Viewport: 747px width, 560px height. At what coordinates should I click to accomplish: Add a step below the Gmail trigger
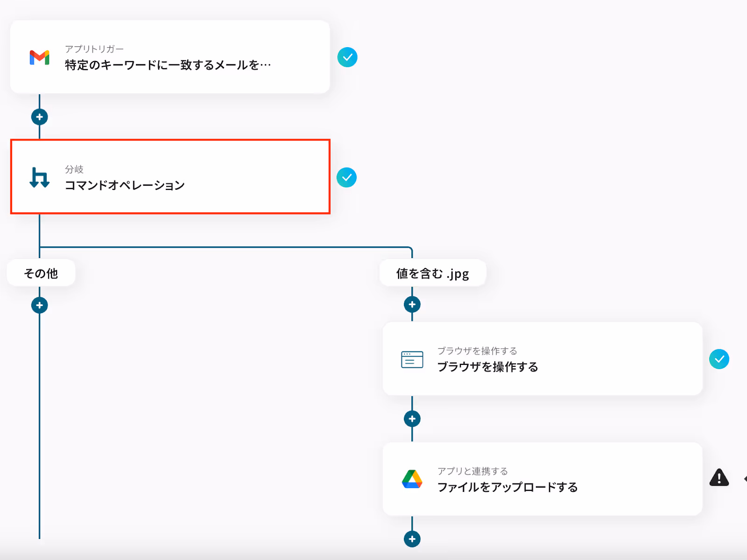[40, 117]
